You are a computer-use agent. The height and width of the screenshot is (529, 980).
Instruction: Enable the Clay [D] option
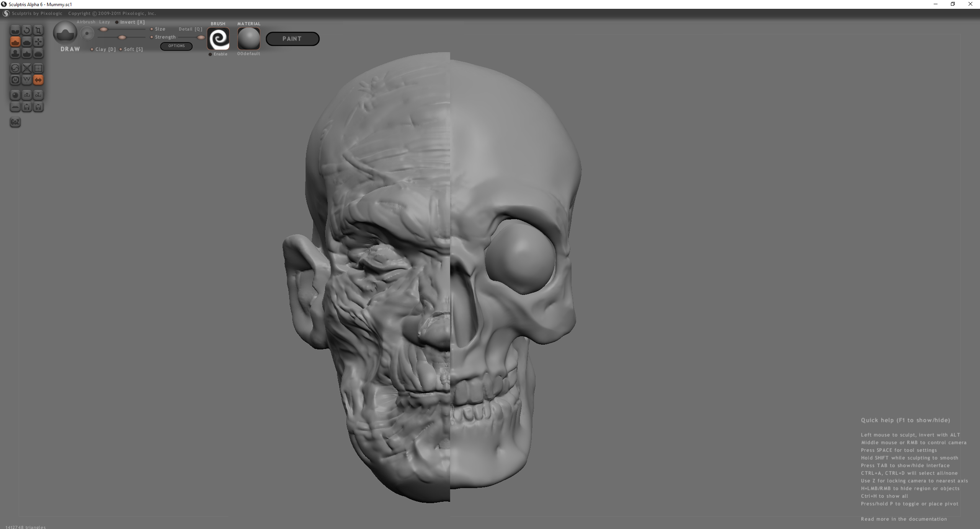click(x=103, y=49)
